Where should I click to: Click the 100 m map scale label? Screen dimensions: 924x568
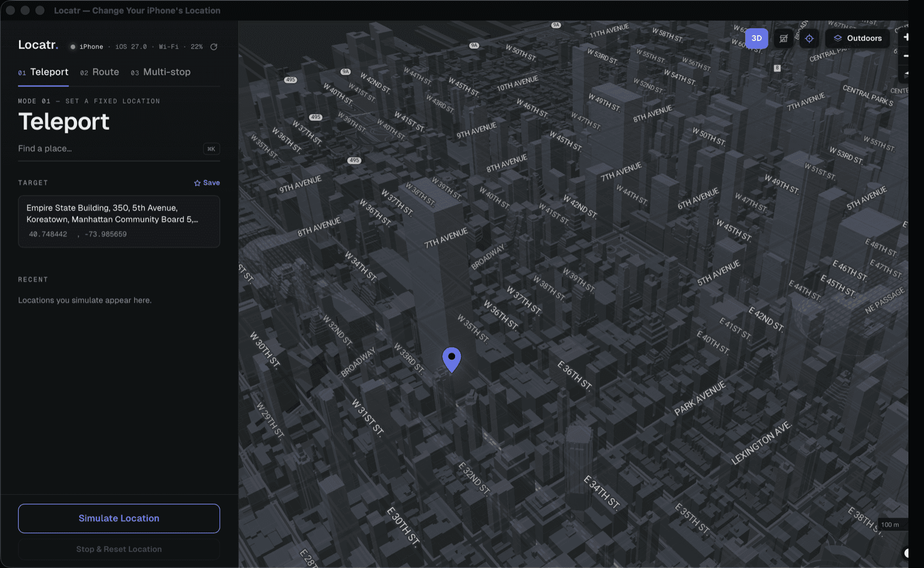click(x=890, y=525)
